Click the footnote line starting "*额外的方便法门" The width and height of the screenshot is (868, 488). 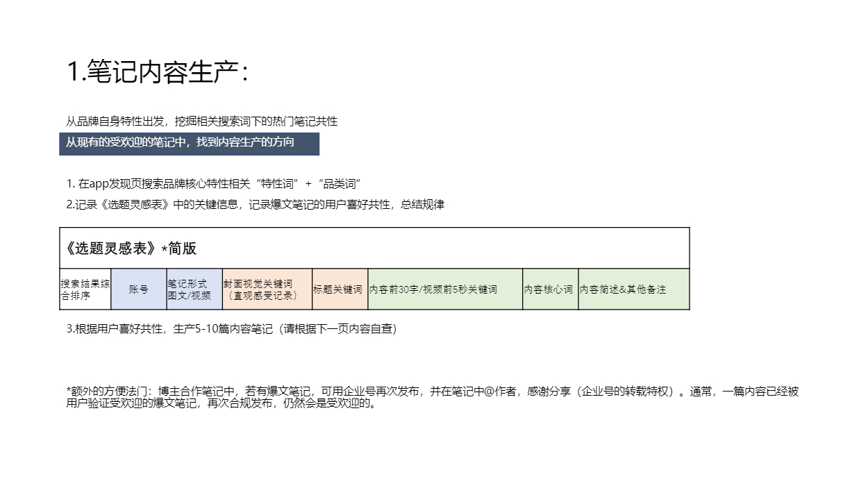point(433,392)
